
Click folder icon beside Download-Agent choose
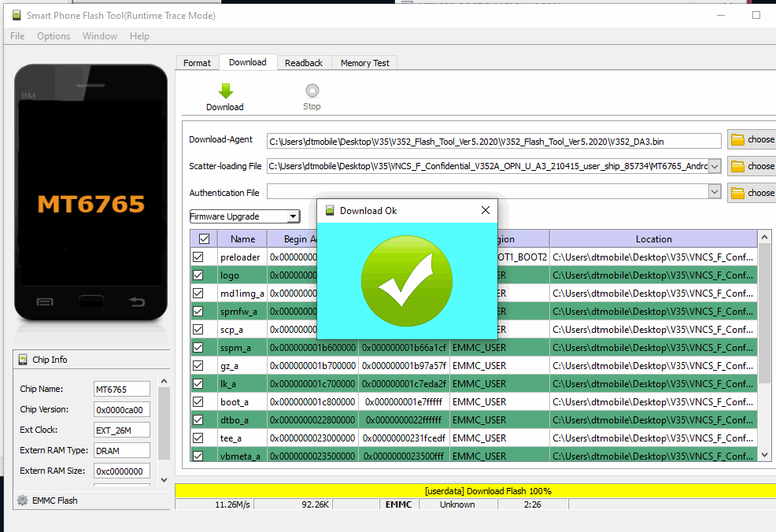click(737, 140)
